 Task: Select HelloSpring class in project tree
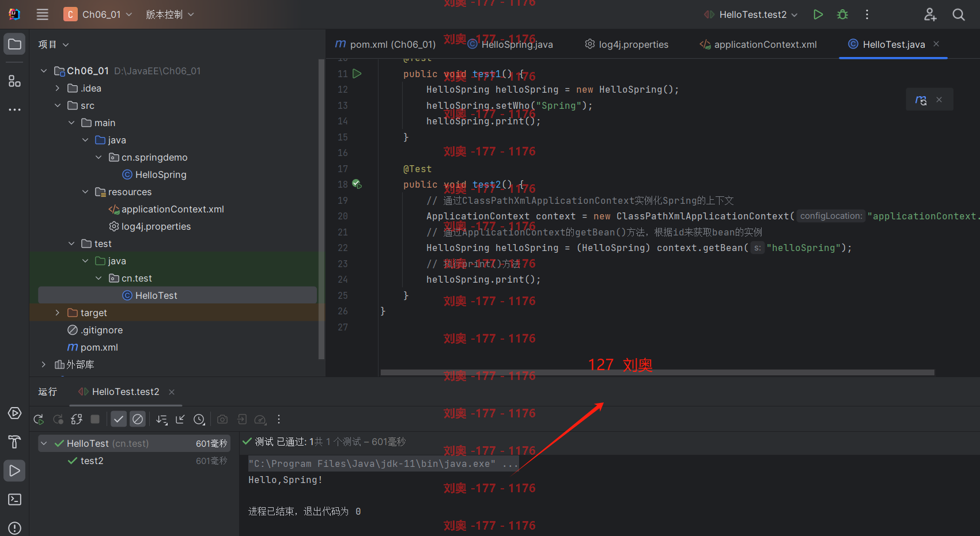pos(154,174)
